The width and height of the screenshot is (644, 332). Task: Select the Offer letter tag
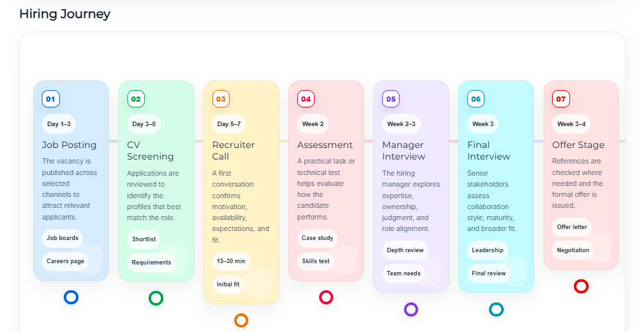point(572,227)
